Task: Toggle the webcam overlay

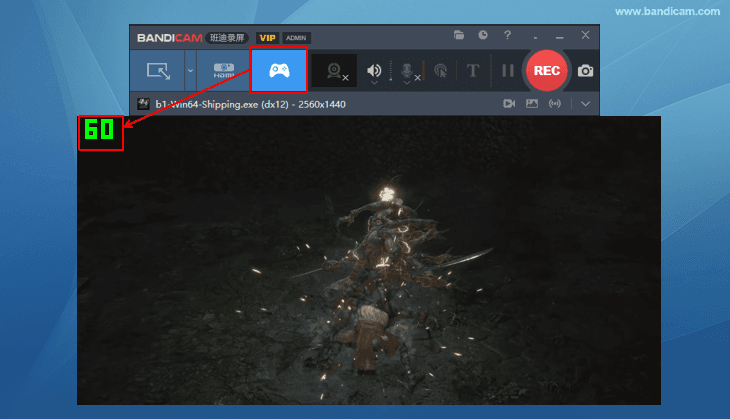Action: [x=333, y=71]
